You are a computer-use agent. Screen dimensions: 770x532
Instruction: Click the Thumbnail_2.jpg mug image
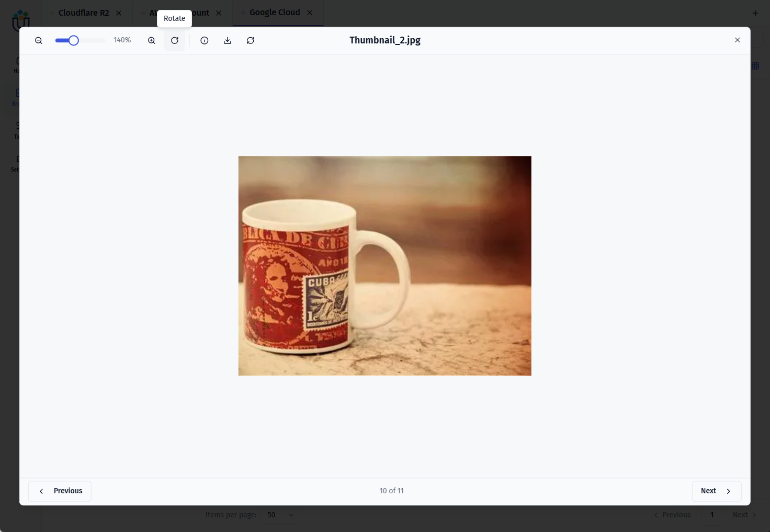tap(384, 265)
